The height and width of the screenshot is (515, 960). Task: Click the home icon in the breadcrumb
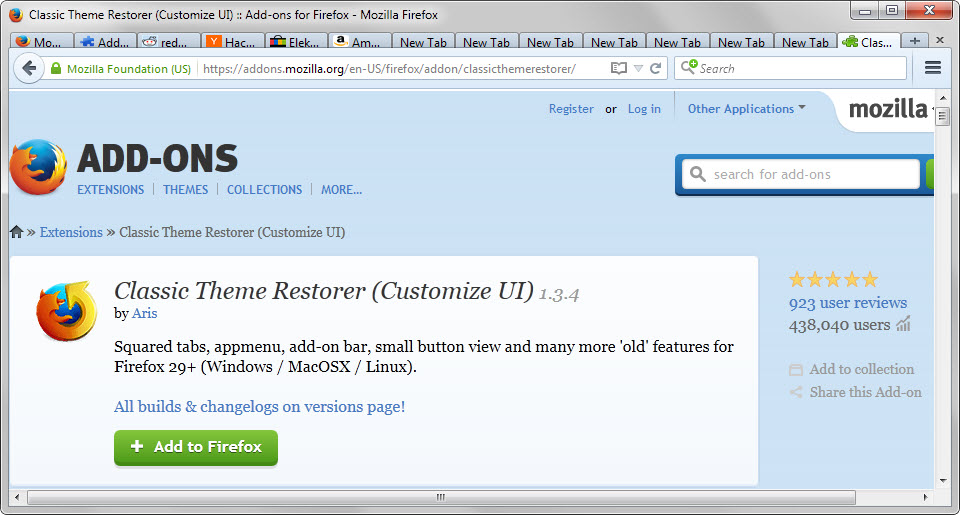pos(17,231)
